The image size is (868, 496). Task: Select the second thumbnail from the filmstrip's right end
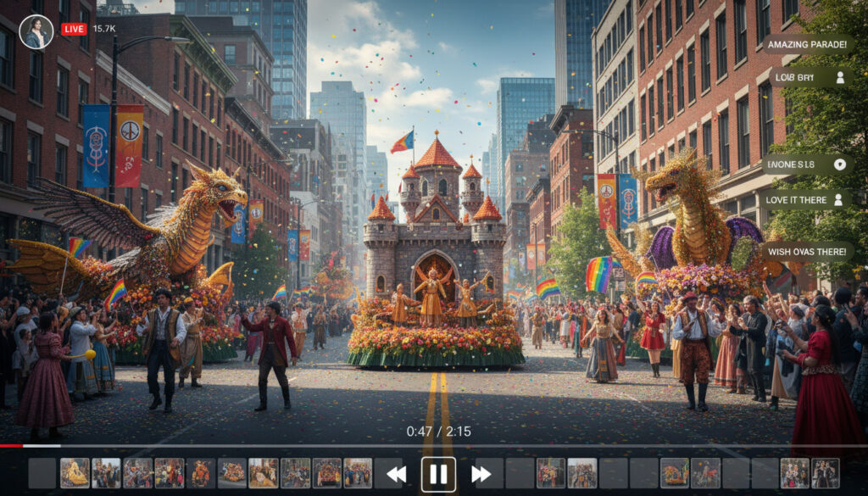794,473
